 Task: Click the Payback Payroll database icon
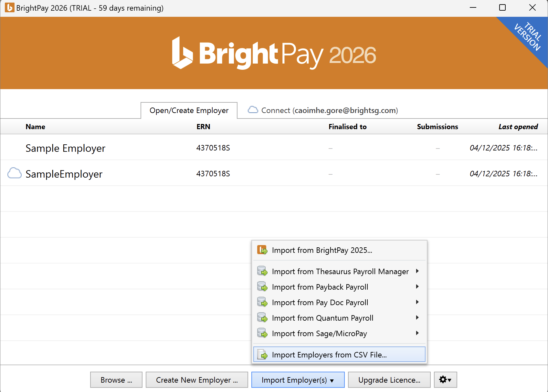pos(262,287)
